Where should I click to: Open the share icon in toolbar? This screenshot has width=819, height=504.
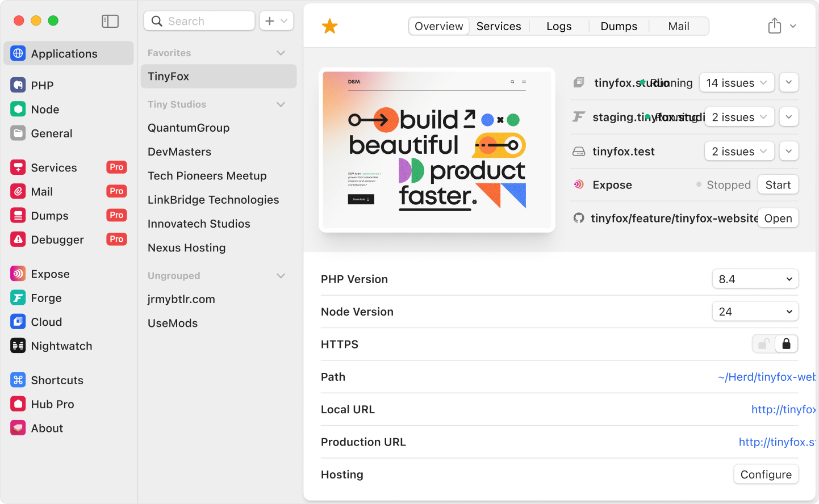pyautogui.click(x=775, y=26)
